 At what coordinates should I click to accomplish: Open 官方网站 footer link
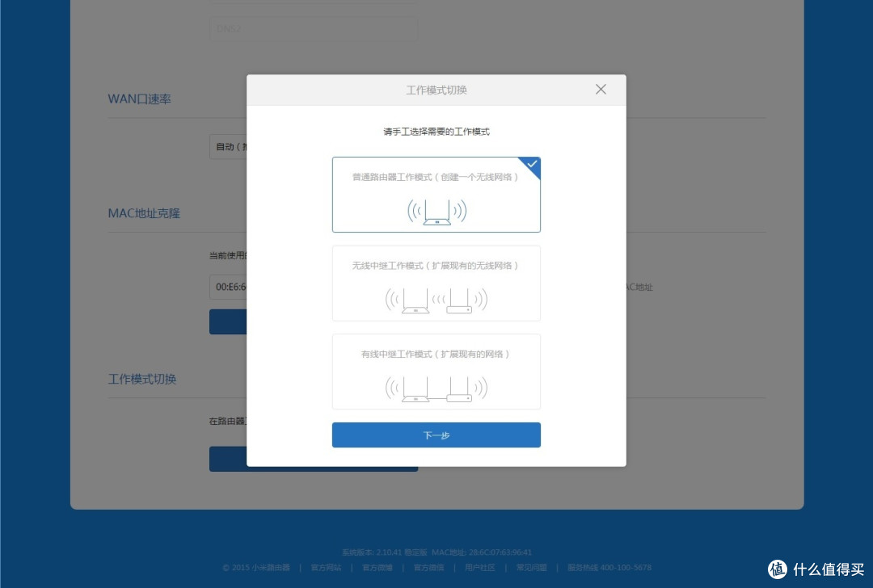click(326, 568)
